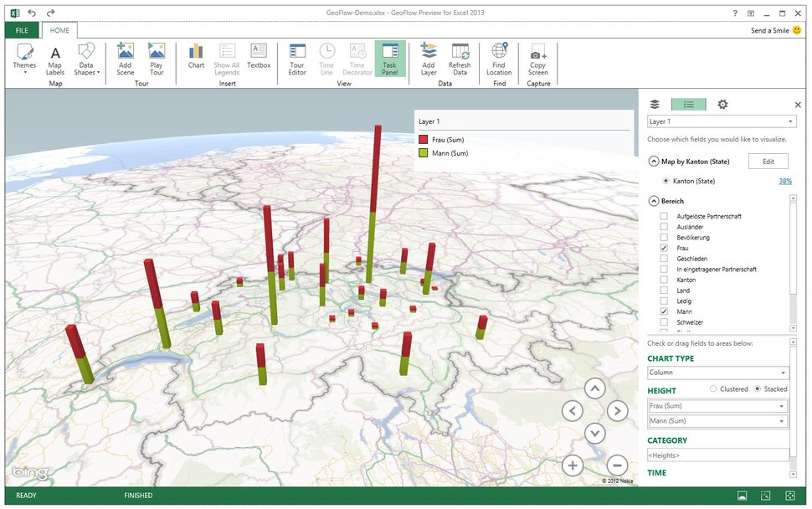Switch to the HOME ribbon tab
This screenshot has height=509, width=812.
tap(59, 30)
